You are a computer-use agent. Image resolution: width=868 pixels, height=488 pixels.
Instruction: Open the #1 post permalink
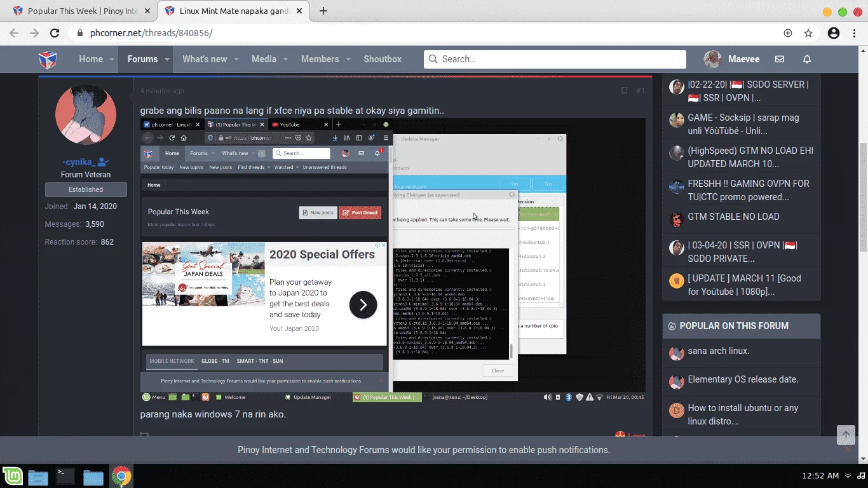click(x=641, y=91)
